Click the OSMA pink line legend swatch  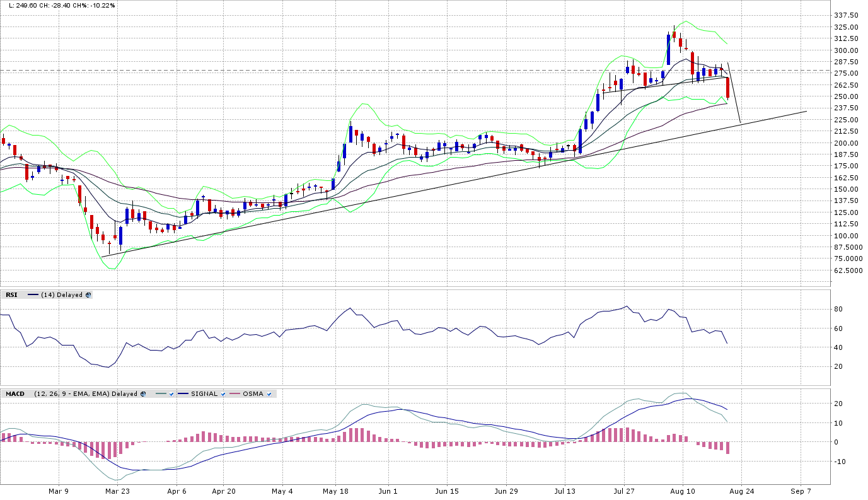point(234,394)
